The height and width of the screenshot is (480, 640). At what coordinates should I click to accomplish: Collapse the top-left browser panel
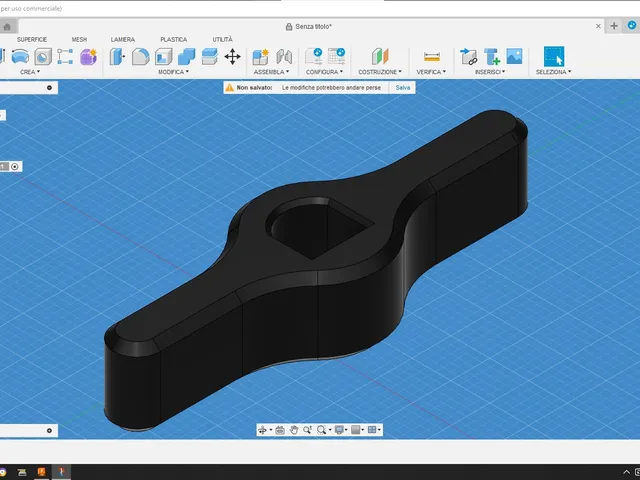point(49,88)
